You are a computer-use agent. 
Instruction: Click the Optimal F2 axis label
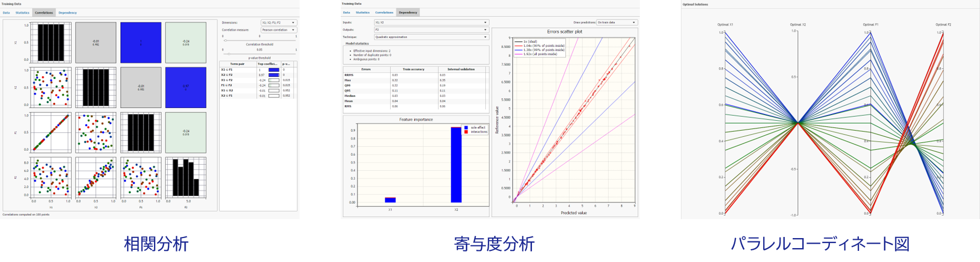pos(943,24)
